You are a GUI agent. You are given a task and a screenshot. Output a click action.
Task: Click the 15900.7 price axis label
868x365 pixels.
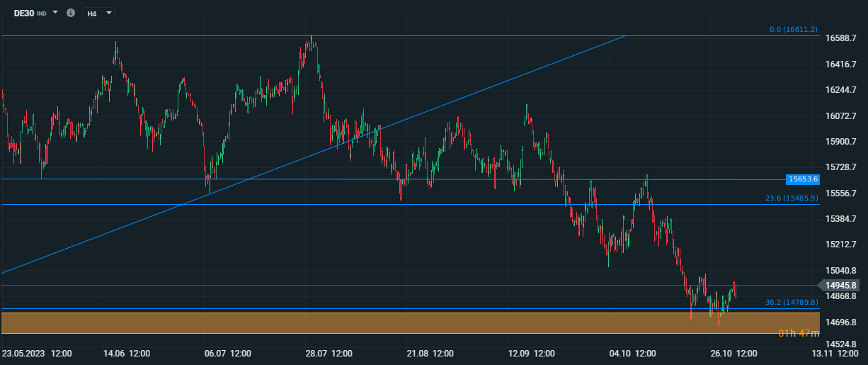(841, 142)
